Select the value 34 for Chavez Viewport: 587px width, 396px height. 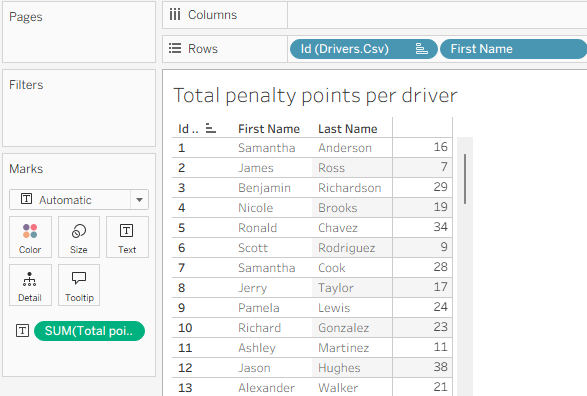pyautogui.click(x=441, y=227)
